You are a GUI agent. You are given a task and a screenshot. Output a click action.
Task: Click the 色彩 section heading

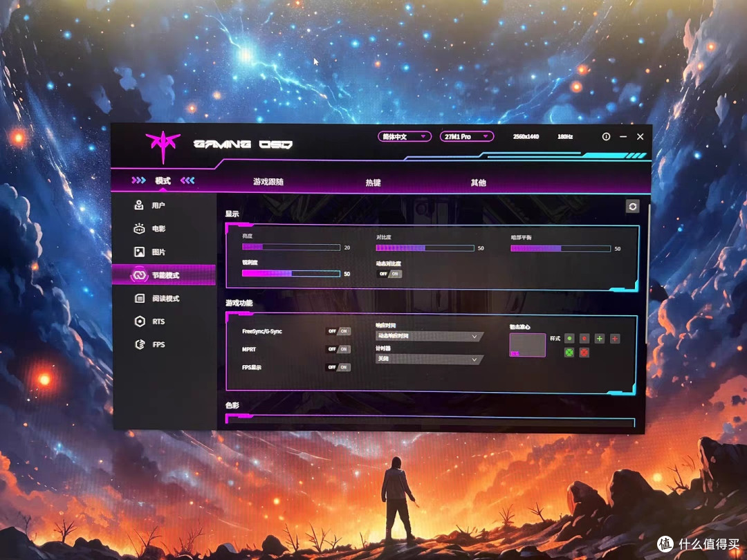(x=232, y=406)
